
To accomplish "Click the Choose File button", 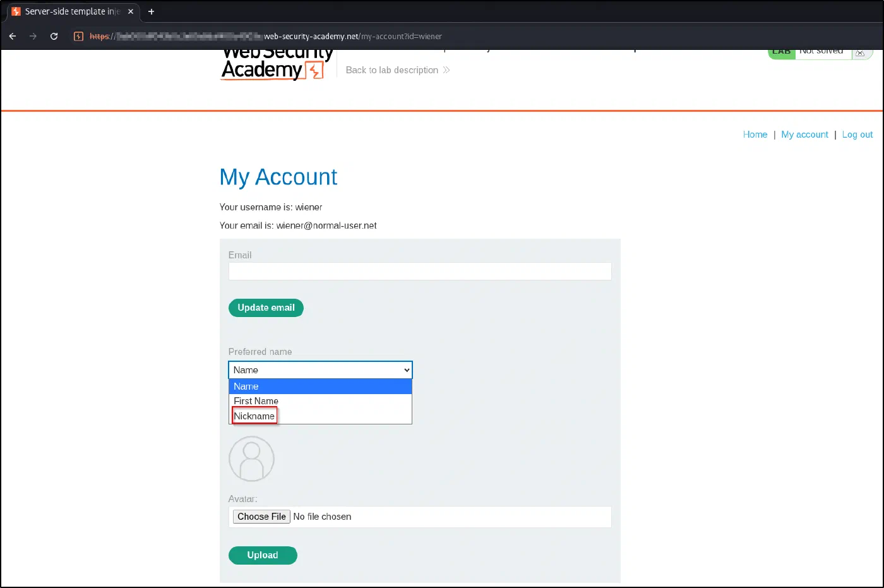I will click(261, 517).
